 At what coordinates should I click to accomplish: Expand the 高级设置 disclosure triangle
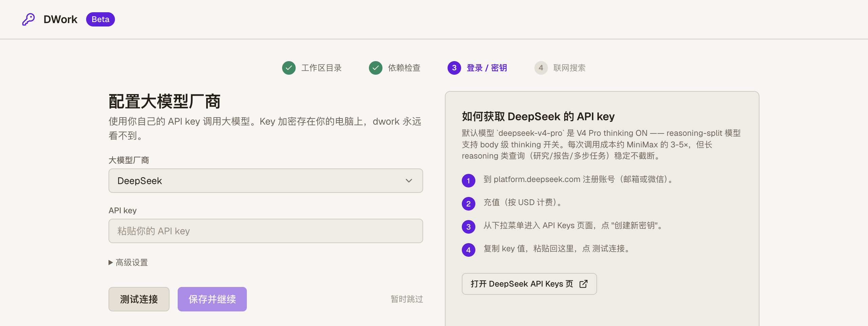(111, 262)
